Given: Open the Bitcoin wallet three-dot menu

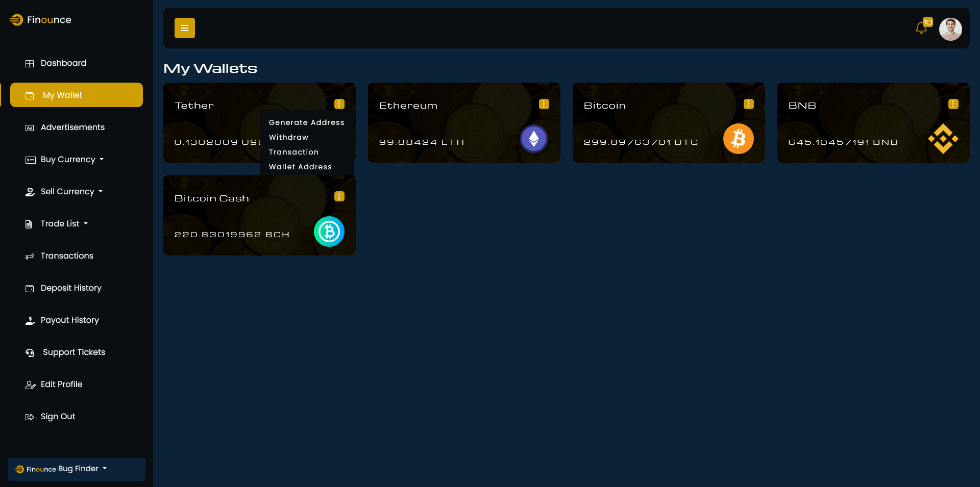Looking at the screenshot, I should [749, 104].
